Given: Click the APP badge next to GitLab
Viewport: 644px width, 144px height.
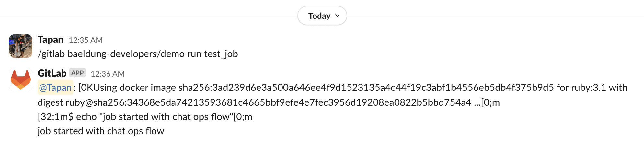Looking at the screenshot, I should 77,73.
